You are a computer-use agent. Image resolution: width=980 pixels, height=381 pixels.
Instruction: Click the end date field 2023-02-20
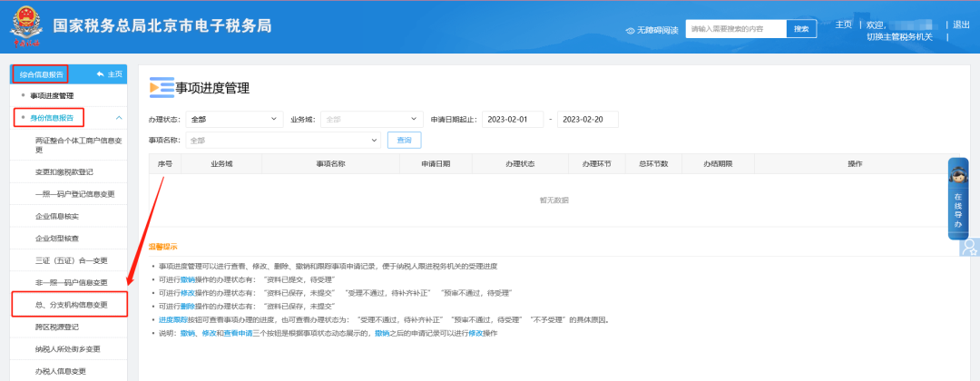point(587,120)
